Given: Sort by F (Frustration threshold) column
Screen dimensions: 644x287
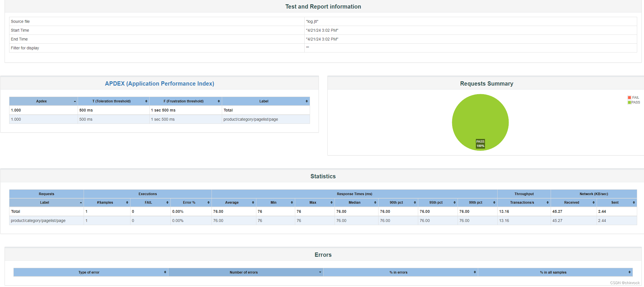Looking at the screenshot, I should (186, 101).
